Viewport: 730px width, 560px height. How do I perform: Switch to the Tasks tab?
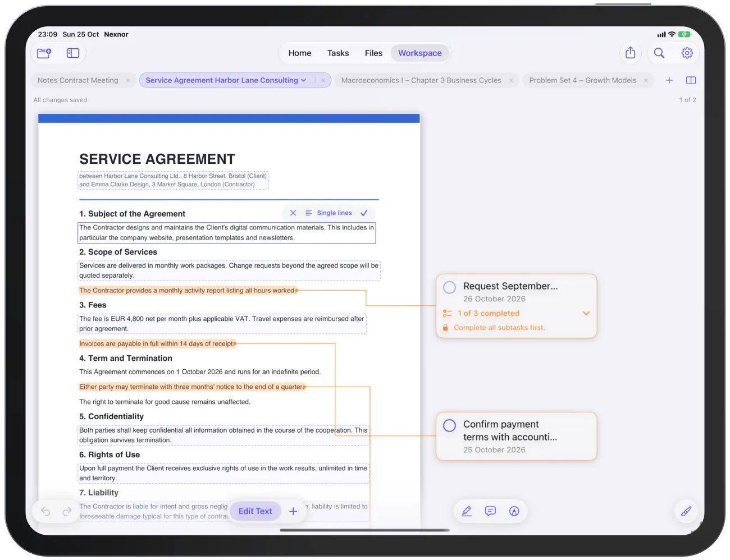coord(338,53)
